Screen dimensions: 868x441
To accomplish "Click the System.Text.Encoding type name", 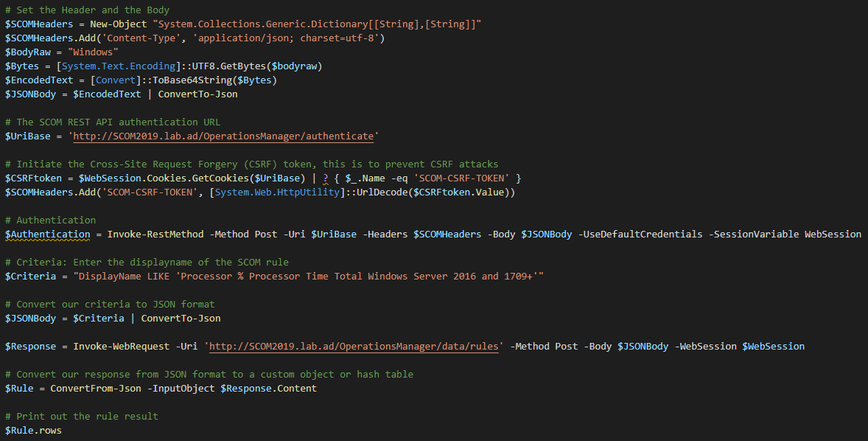I will click(x=119, y=66).
